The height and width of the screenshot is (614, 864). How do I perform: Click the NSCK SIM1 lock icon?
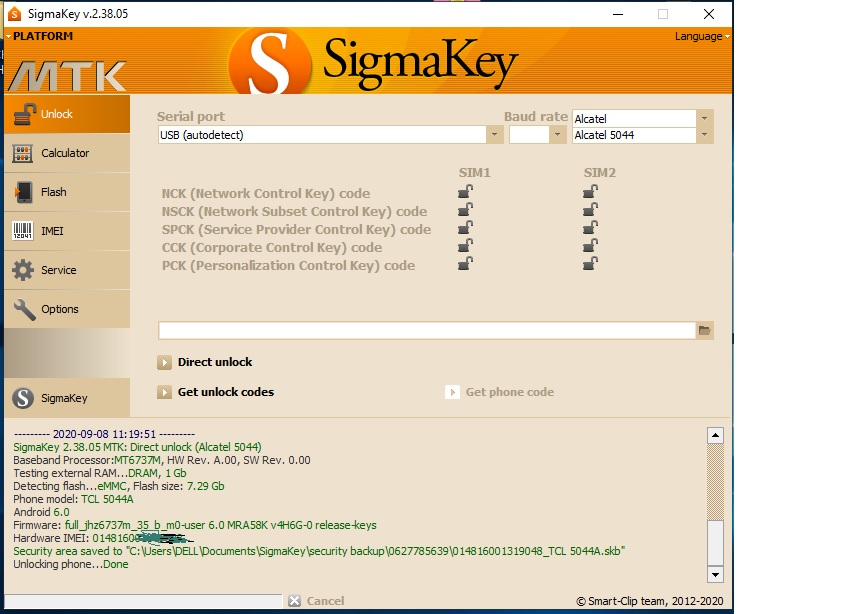[465, 210]
